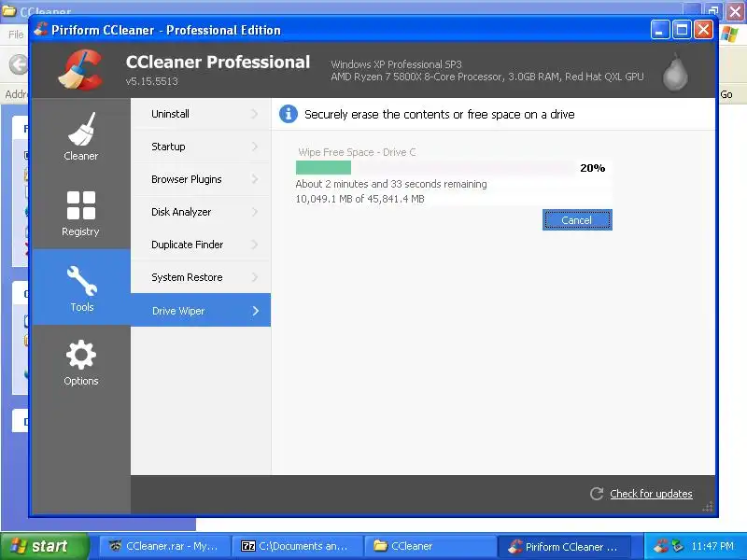
Task: Click the taskbar clock 11:47 PM
Action: (712, 546)
